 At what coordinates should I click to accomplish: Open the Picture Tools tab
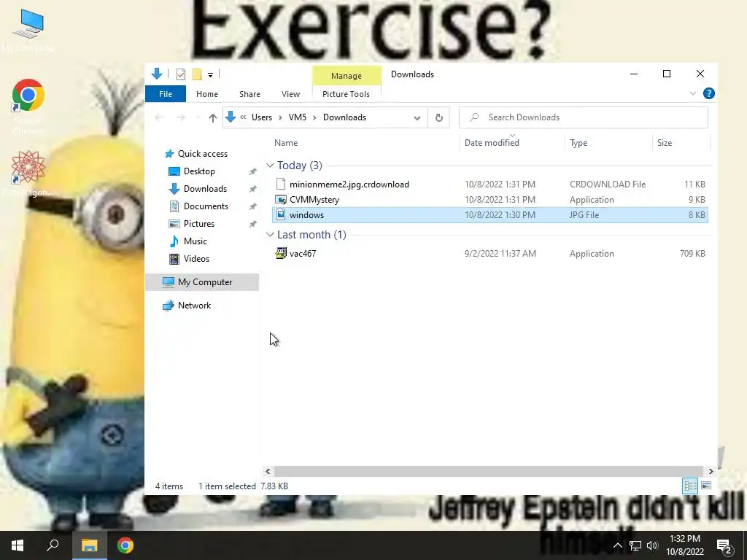pyautogui.click(x=346, y=94)
